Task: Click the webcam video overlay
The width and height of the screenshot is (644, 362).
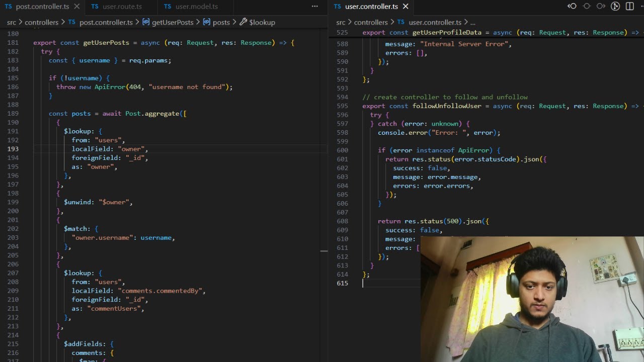Action: coord(532,299)
